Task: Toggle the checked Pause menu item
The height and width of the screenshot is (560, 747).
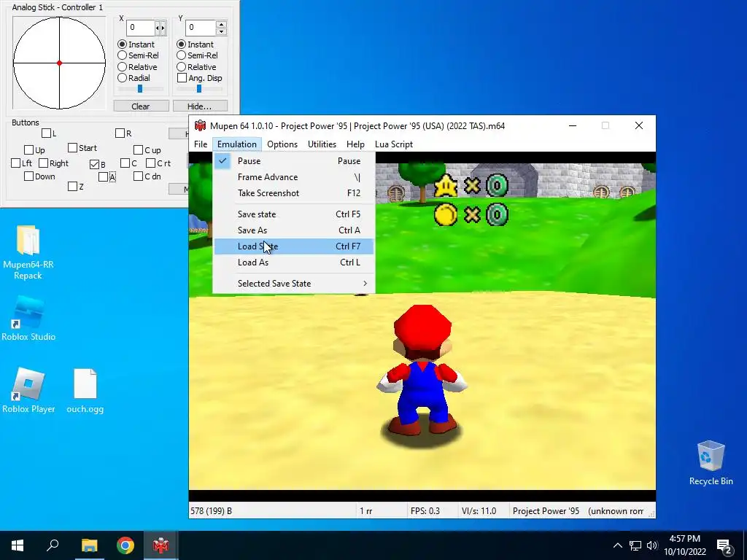Action: tap(294, 161)
